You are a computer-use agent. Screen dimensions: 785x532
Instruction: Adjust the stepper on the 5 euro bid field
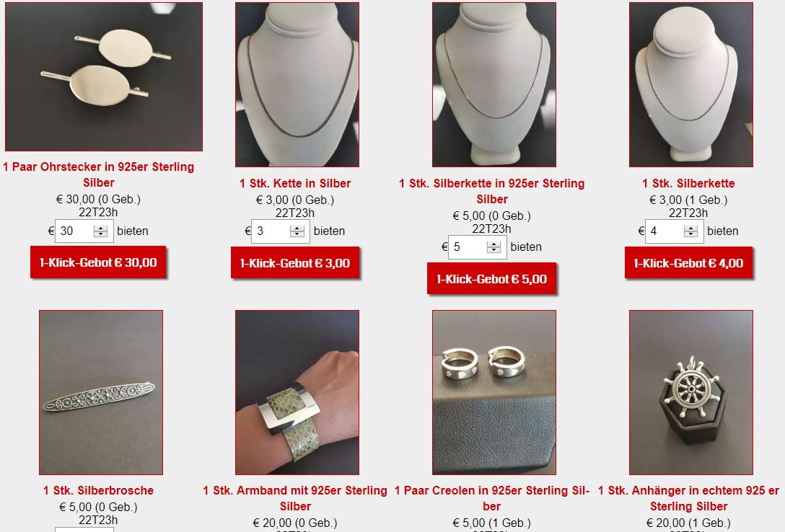click(494, 247)
